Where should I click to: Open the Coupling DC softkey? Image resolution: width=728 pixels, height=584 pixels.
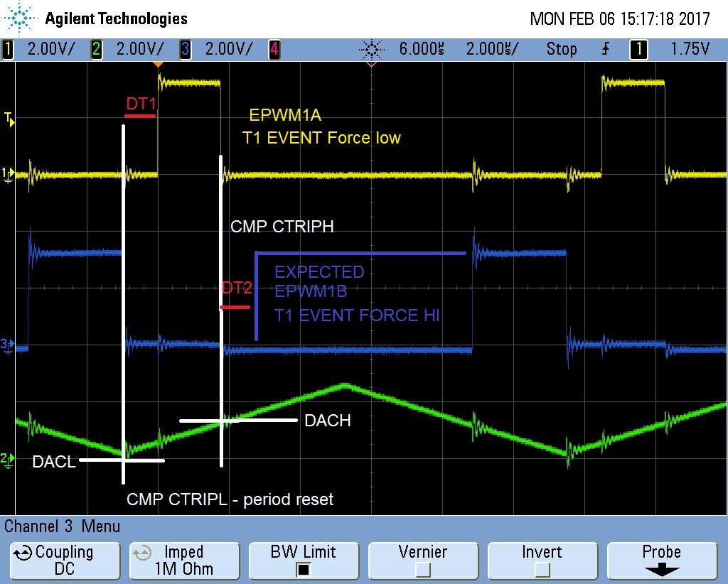(65, 561)
